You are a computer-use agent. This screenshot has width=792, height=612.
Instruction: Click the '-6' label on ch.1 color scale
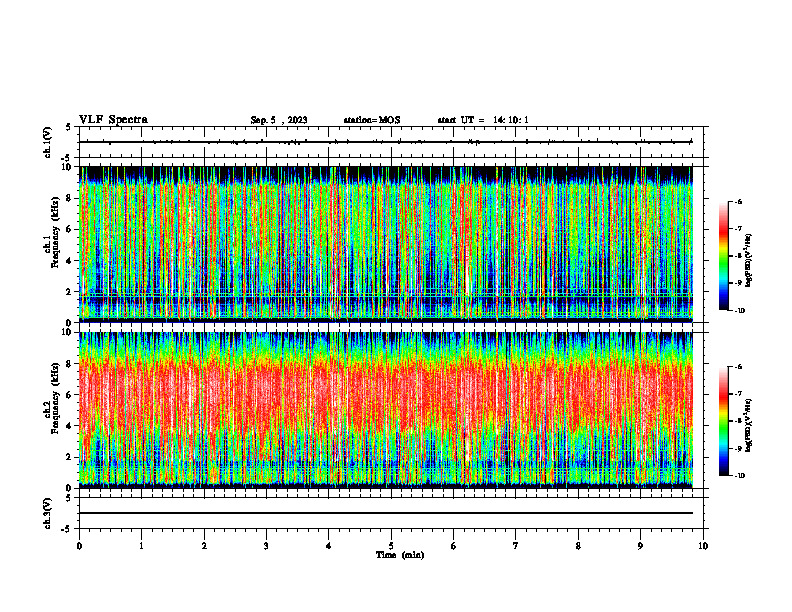tap(738, 201)
